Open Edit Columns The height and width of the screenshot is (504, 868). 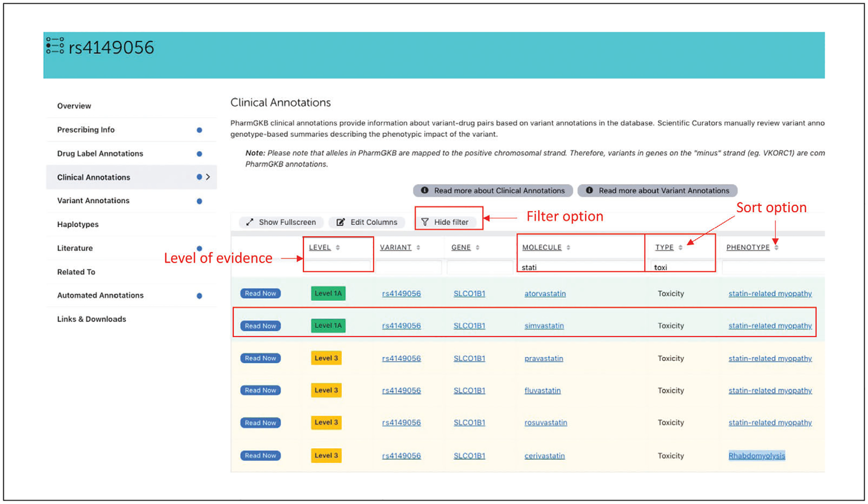point(367,222)
